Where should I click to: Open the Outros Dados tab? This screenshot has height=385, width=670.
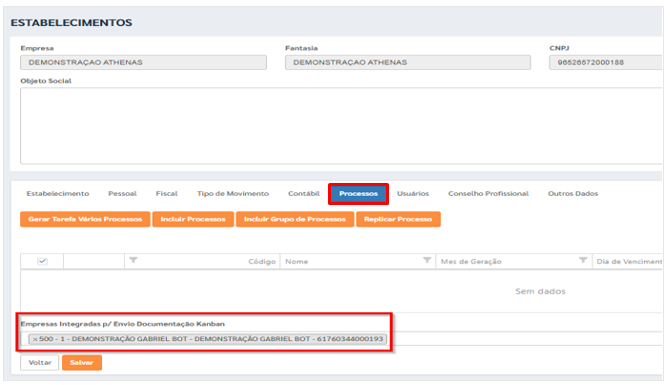(573, 194)
